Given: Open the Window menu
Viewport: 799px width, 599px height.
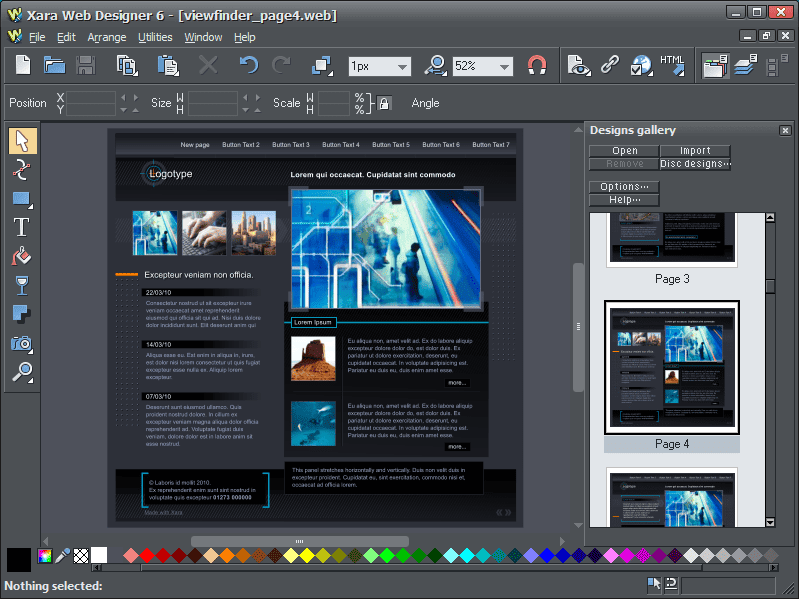Looking at the screenshot, I should pyautogui.click(x=203, y=37).
